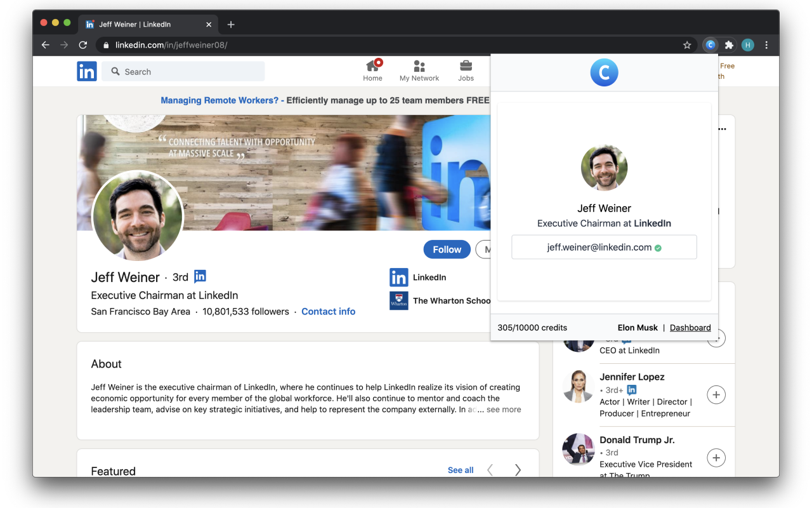Click the LinkedIn company name beside logo
The height and width of the screenshot is (508, 812).
point(429,277)
